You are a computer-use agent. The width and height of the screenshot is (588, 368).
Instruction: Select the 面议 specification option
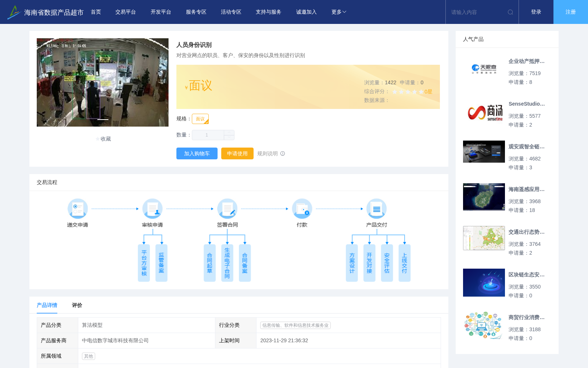pos(200,119)
